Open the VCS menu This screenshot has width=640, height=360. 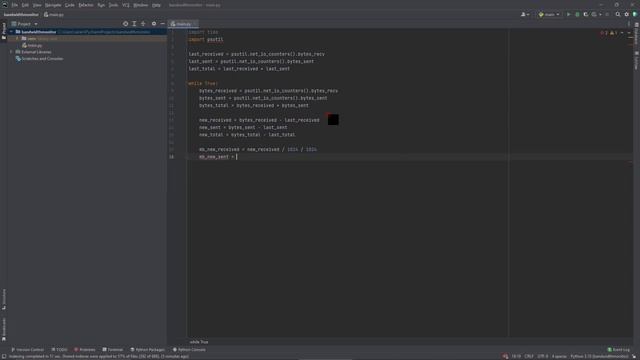pos(126,5)
